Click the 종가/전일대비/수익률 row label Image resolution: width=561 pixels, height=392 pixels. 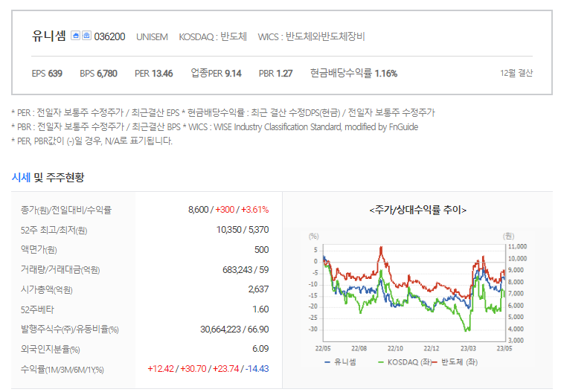coord(65,210)
